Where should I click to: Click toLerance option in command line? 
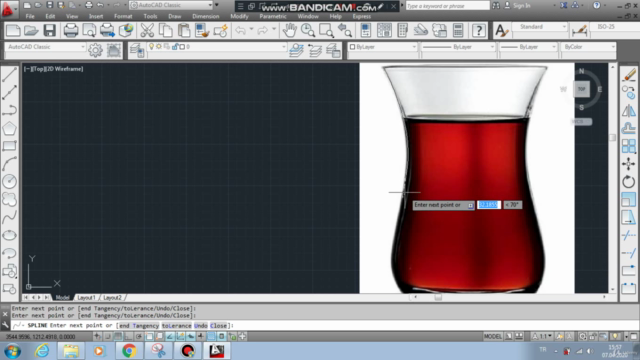[x=176, y=325]
